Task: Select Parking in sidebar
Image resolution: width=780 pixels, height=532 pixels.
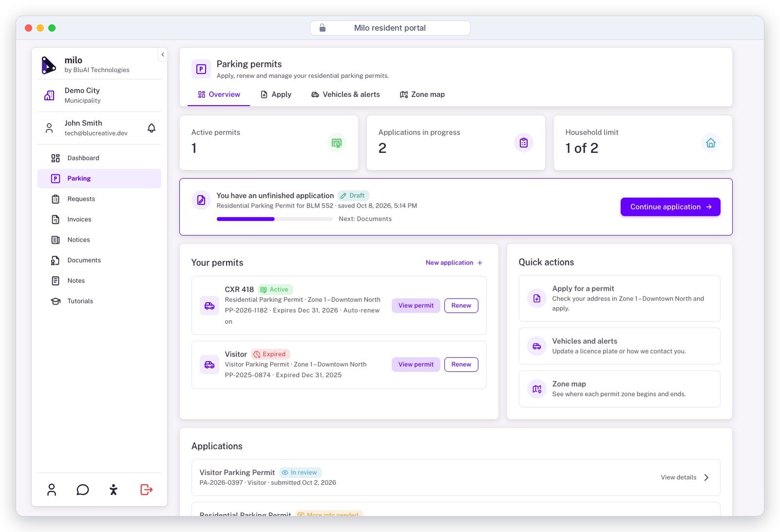Action: click(x=99, y=178)
